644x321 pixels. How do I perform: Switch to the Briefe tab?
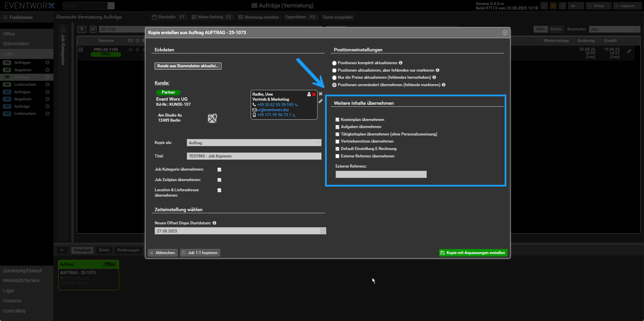pos(104,250)
